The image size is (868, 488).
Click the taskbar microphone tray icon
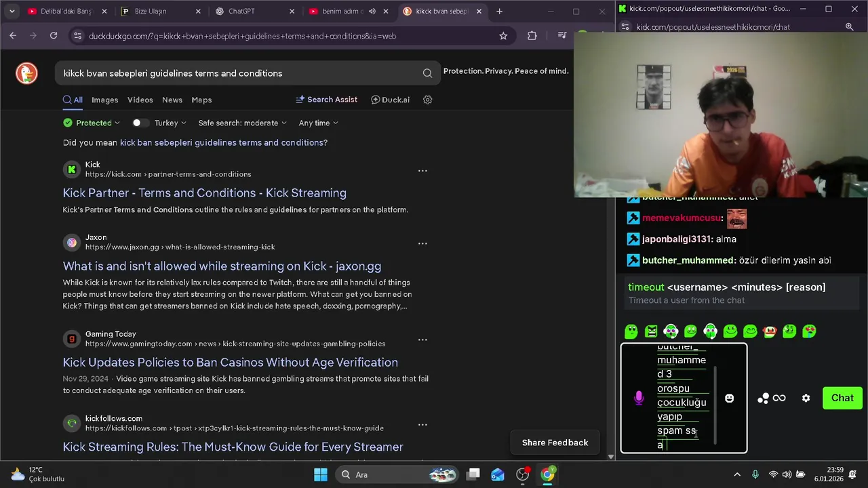(755, 474)
